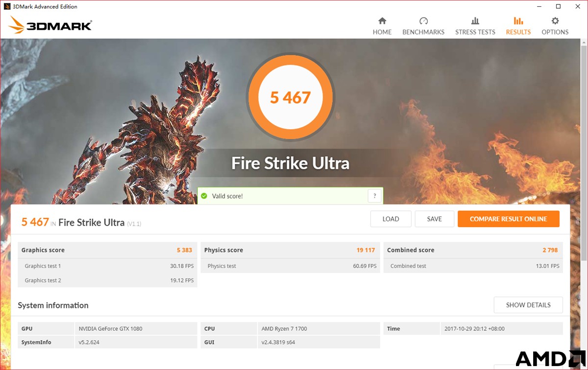Click the 3DMark app icon in title bar
The width and height of the screenshot is (588, 370).
tap(7, 6)
